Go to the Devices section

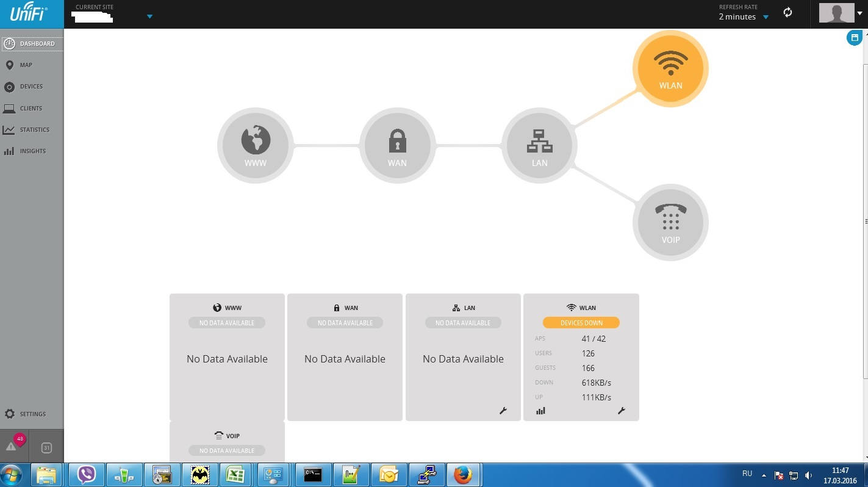pyautogui.click(x=30, y=87)
